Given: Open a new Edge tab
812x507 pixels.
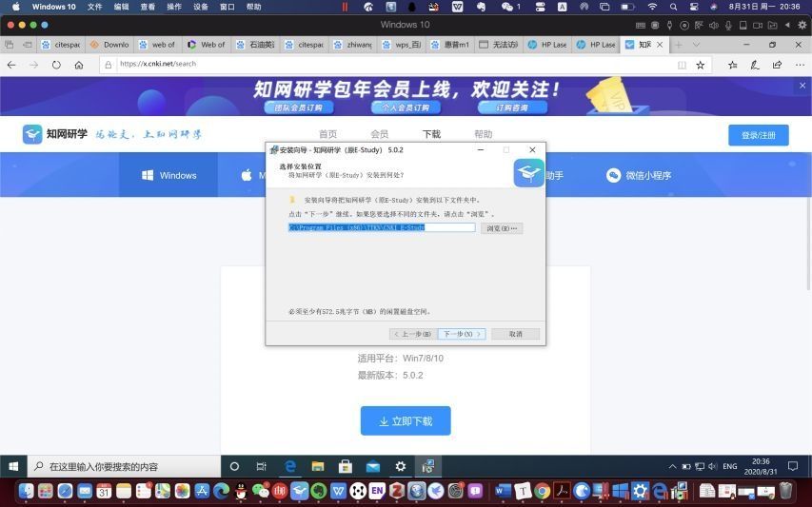Looking at the screenshot, I should coord(679,45).
